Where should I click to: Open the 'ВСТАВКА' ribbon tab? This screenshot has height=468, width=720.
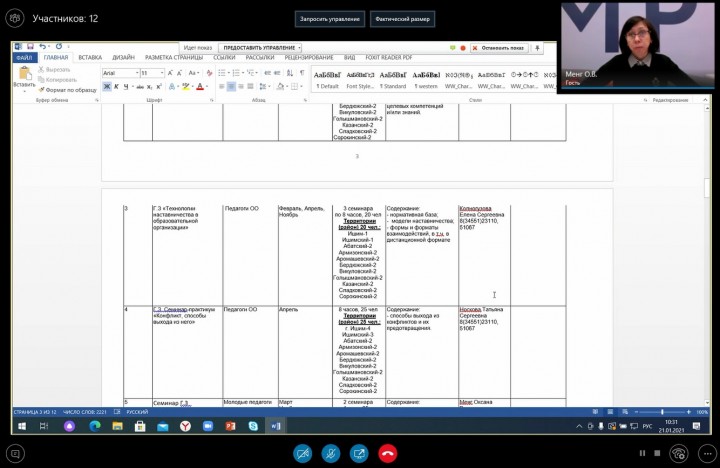tap(90, 58)
